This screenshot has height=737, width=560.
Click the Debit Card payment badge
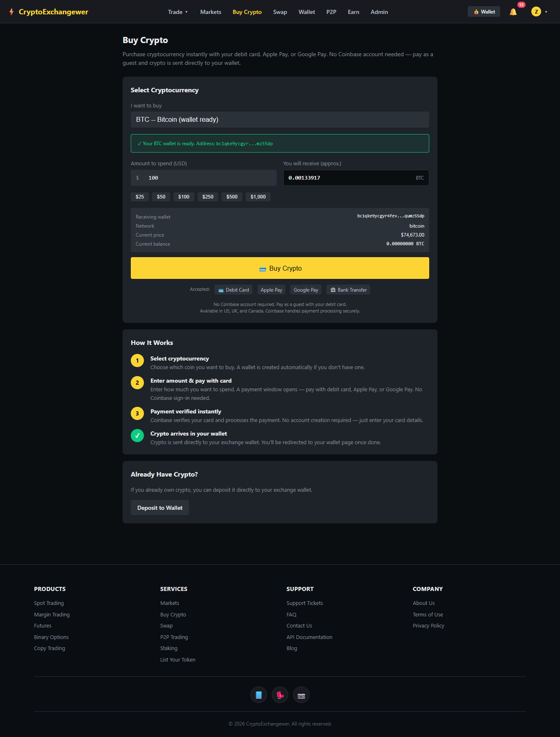click(x=234, y=290)
